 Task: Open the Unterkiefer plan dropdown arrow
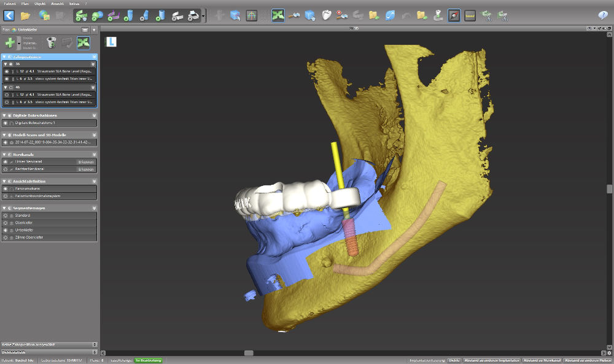94,29
